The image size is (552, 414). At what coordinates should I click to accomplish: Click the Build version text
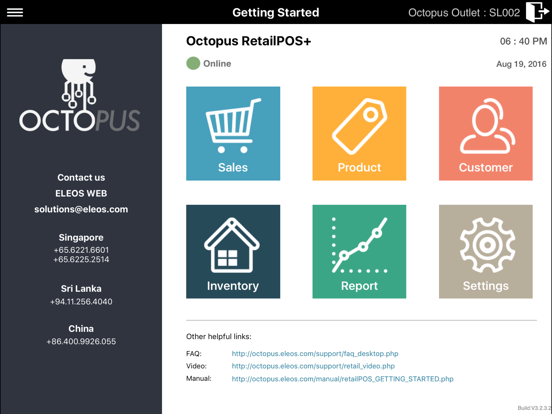534,408
